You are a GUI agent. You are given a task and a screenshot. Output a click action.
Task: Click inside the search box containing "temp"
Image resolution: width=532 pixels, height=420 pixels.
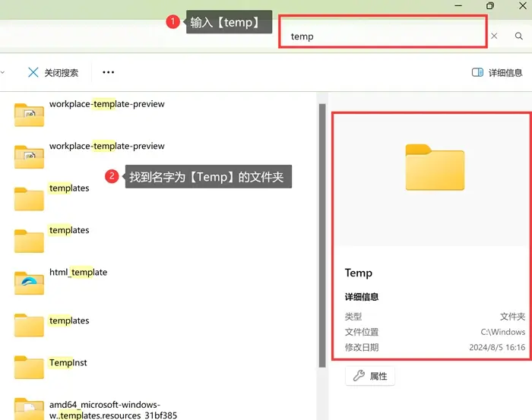tap(380, 36)
